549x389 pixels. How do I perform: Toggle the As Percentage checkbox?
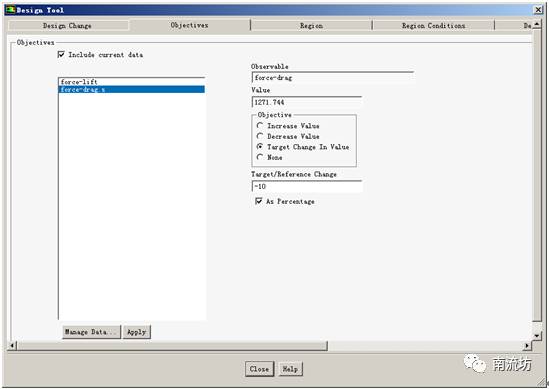click(259, 201)
